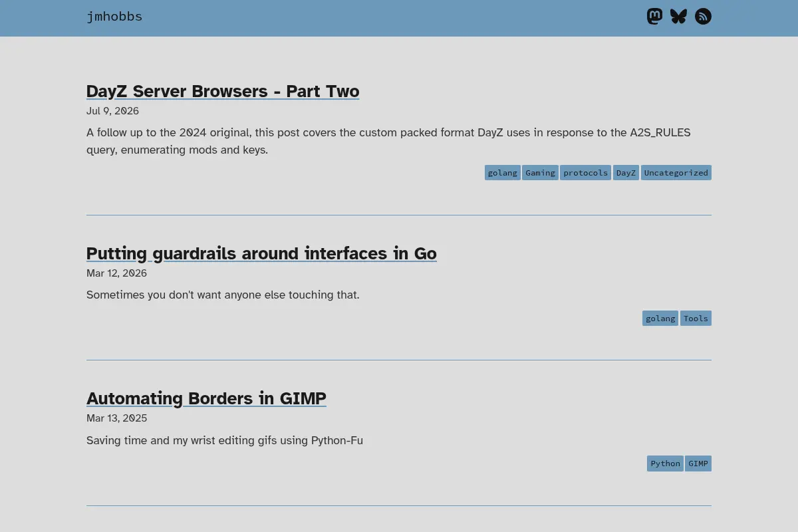Click the summary about Python-Fu gif editing
Viewport: 798px width, 532px height.
pos(225,440)
